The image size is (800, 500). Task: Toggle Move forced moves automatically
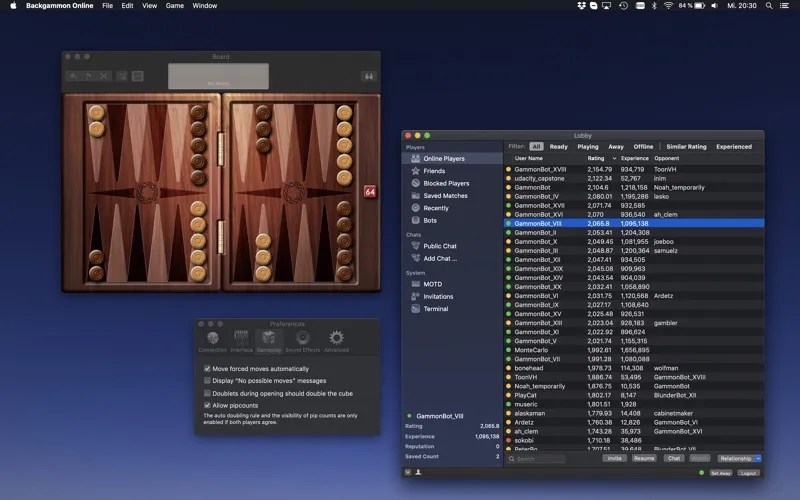[x=207, y=368]
